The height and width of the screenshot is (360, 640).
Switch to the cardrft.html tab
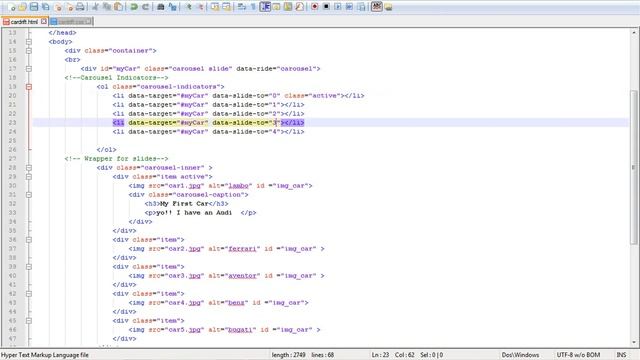(24, 21)
